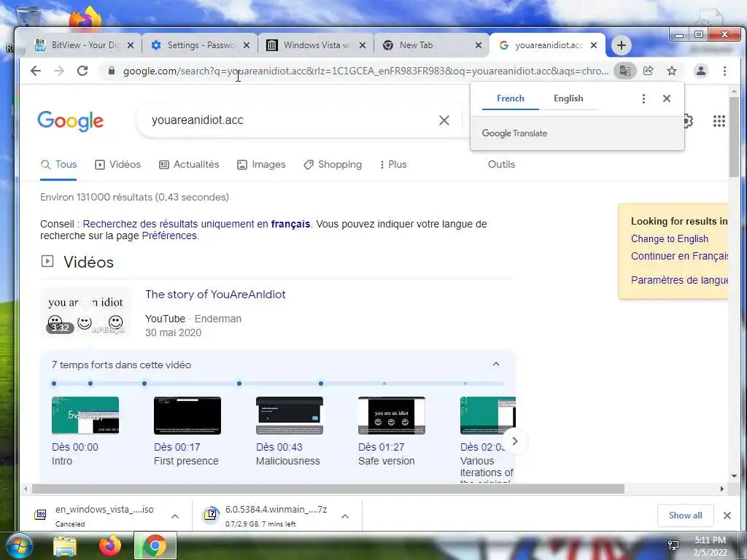Expand options for en_windows_vista iso download
This screenshot has width=747, height=560.
tap(175, 516)
